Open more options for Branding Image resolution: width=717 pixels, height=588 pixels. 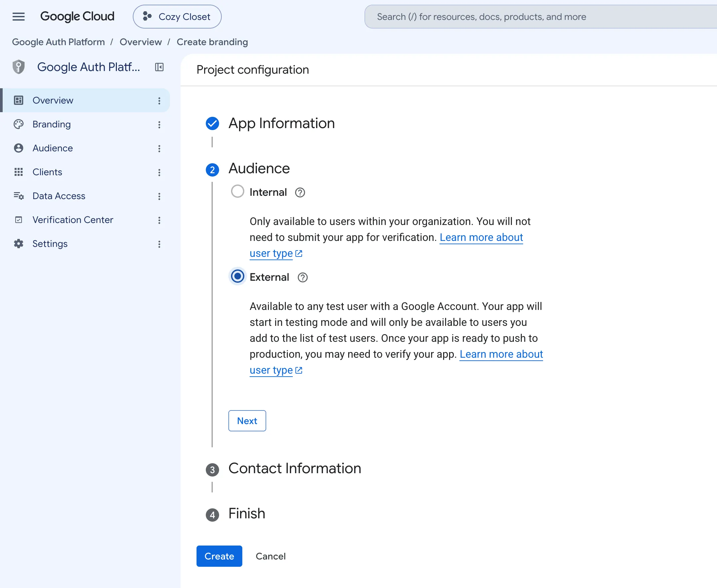click(159, 125)
